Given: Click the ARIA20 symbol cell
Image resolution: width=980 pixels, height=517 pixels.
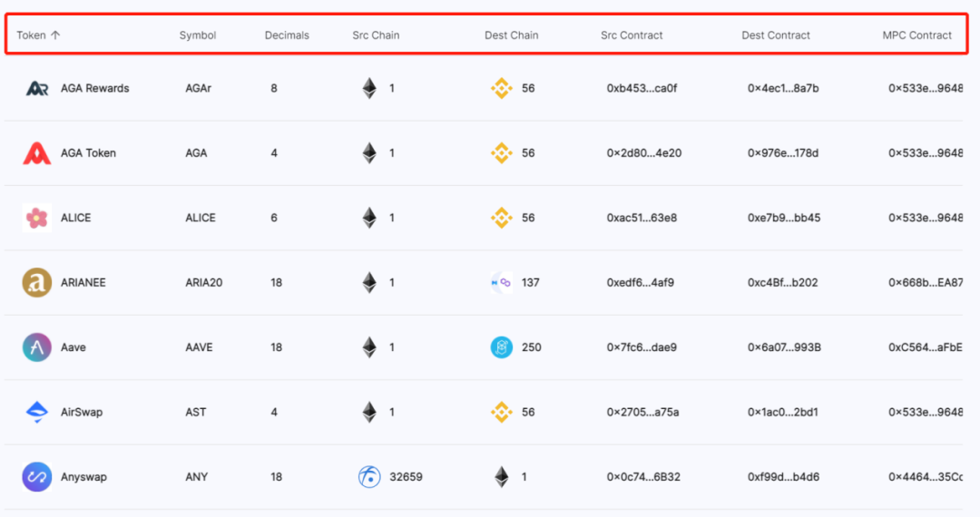Looking at the screenshot, I should pos(204,283).
